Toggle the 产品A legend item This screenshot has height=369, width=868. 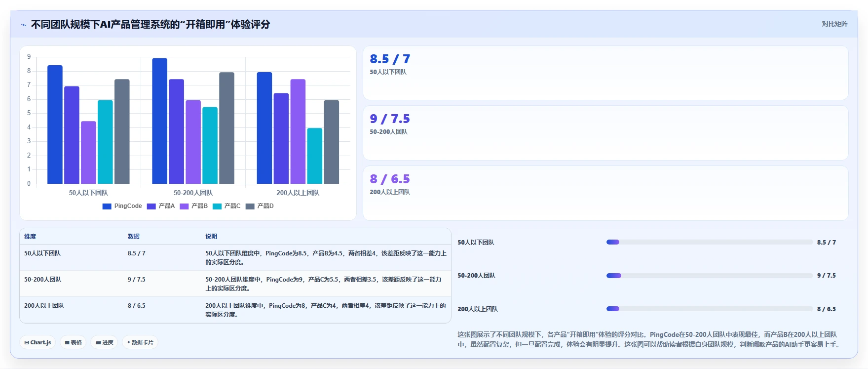161,206
